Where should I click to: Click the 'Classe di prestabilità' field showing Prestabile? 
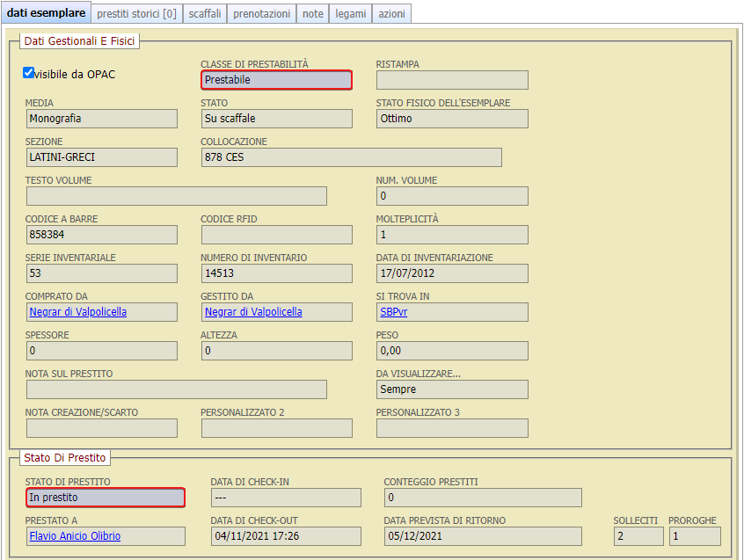coord(276,80)
